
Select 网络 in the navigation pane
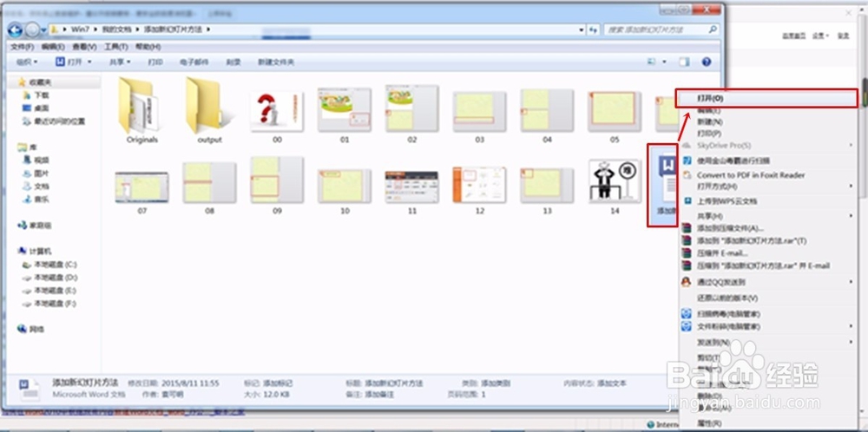[x=36, y=329]
